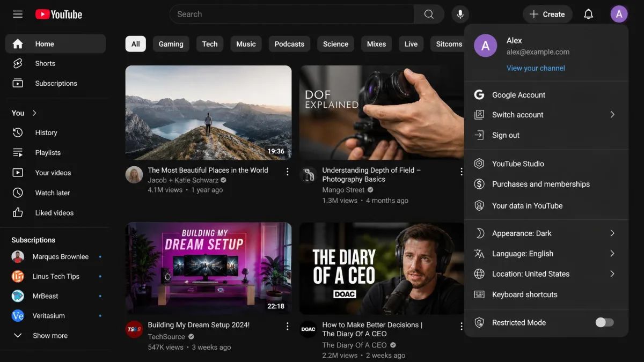Expand the You section chevron
644x362 pixels.
click(x=34, y=113)
